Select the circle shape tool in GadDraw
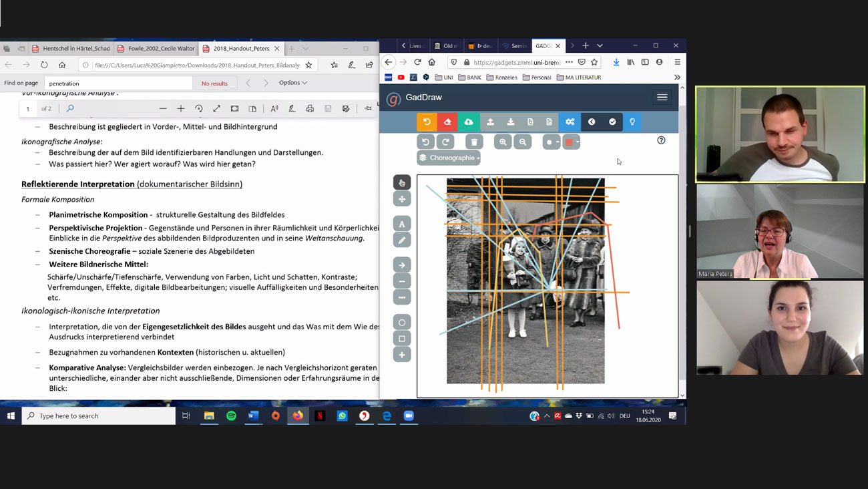 (x=402, y=322)
